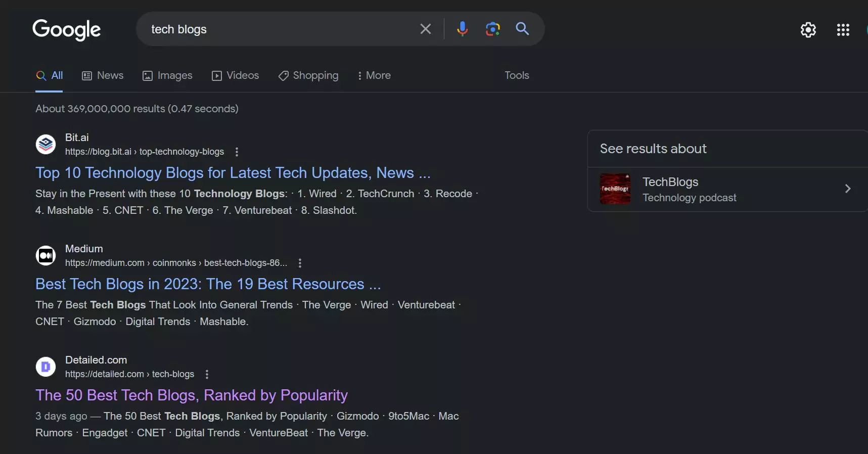The image size is (868, 454).
Task: Click the Detailed.com site favicon
Action: (45, 367)
